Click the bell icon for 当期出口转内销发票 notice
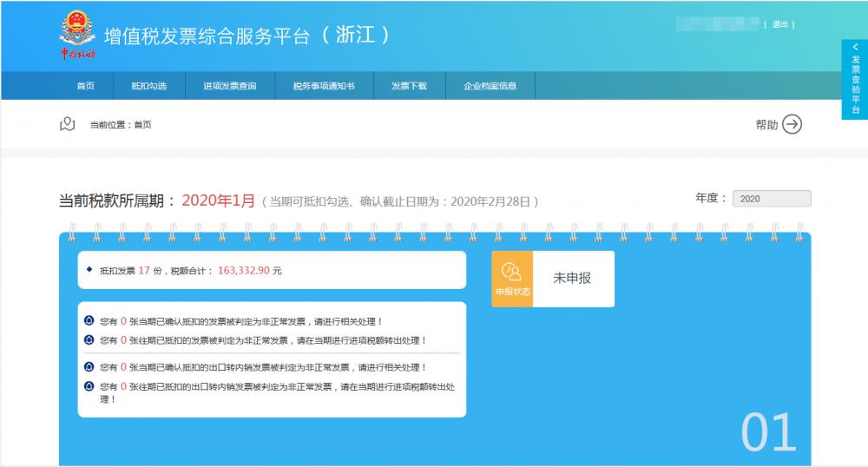Screen dimensions: 868x467 point(89,367)
